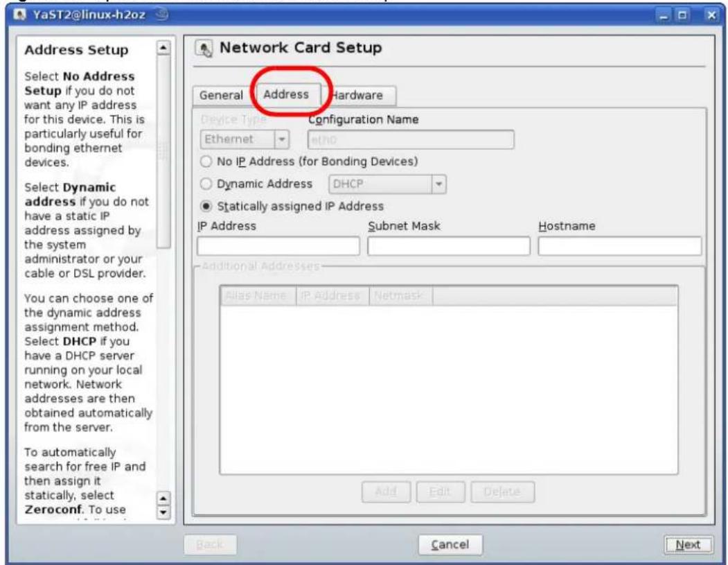
Task: Open the Ethernet device type dropdown
Action: [x=245, y=139]
